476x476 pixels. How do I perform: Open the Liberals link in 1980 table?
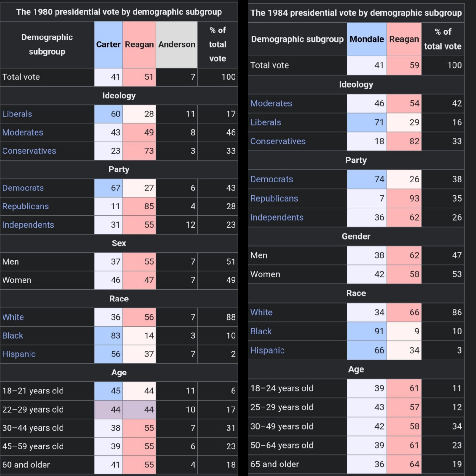(x=17, y=114)
